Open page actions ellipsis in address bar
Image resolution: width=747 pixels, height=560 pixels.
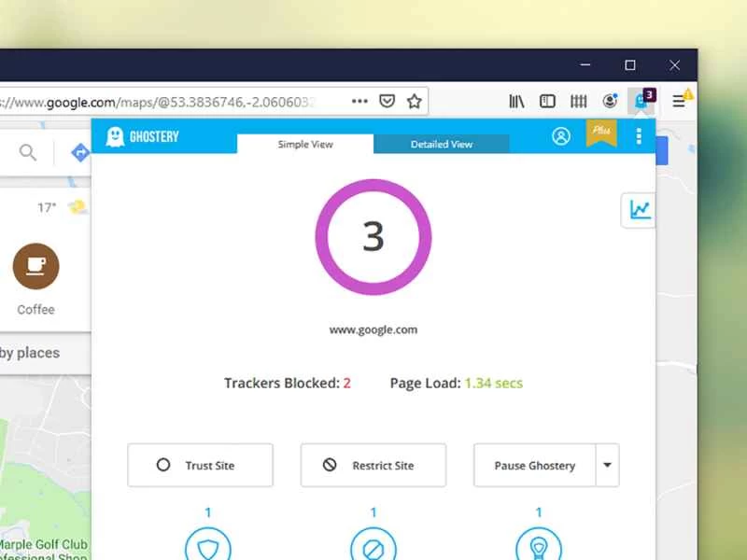pos(359,101)
